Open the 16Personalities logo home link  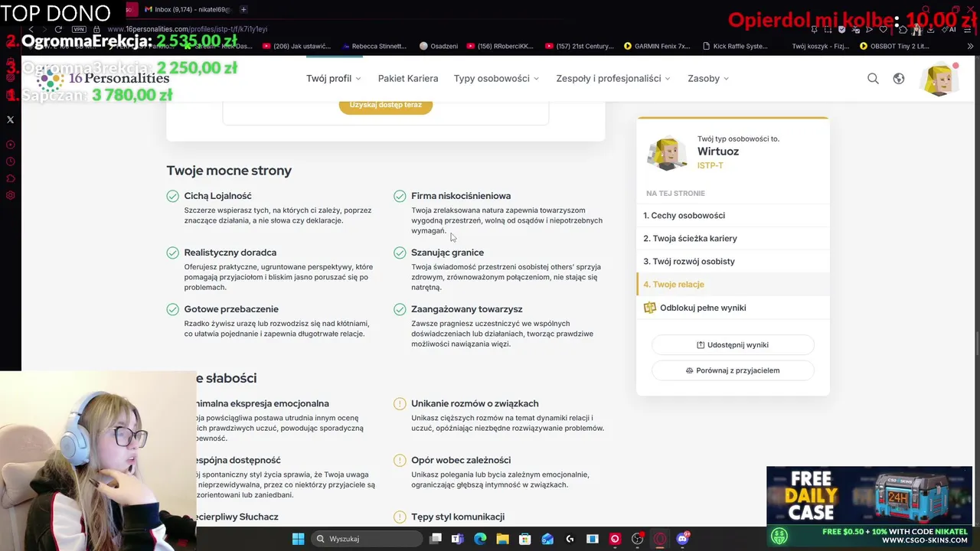(x=103, y=78)
